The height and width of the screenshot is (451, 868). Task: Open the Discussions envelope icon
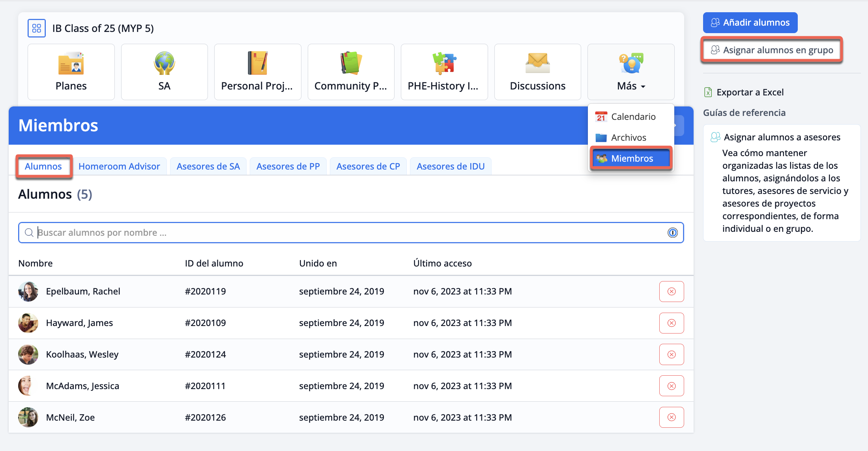click(x=537, y=63)
